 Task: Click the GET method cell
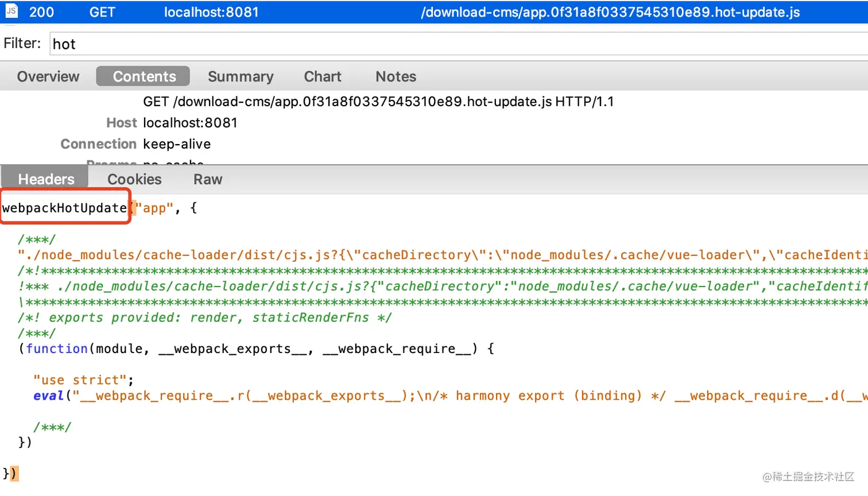(x=102, y=12)
